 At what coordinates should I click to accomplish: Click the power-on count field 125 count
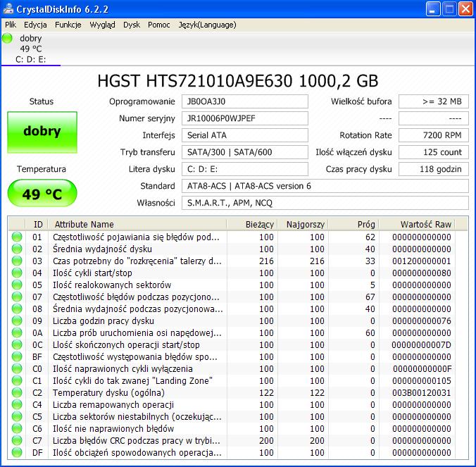point(434,152)
